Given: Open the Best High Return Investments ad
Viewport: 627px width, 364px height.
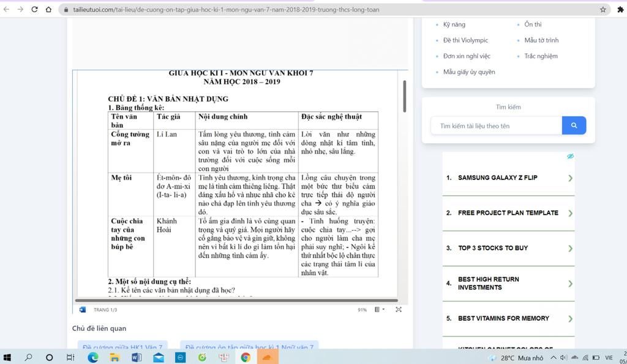Looking at the screenshot, I should point(488,283).
